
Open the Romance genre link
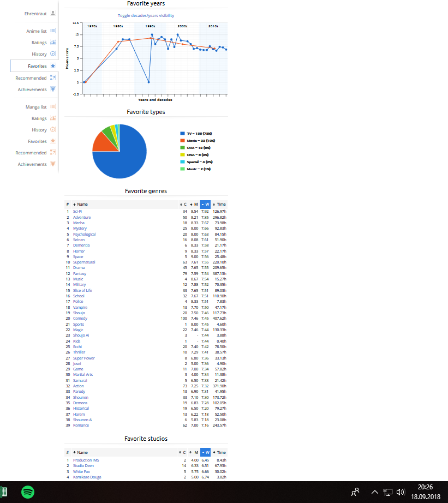tap(81, 425)
